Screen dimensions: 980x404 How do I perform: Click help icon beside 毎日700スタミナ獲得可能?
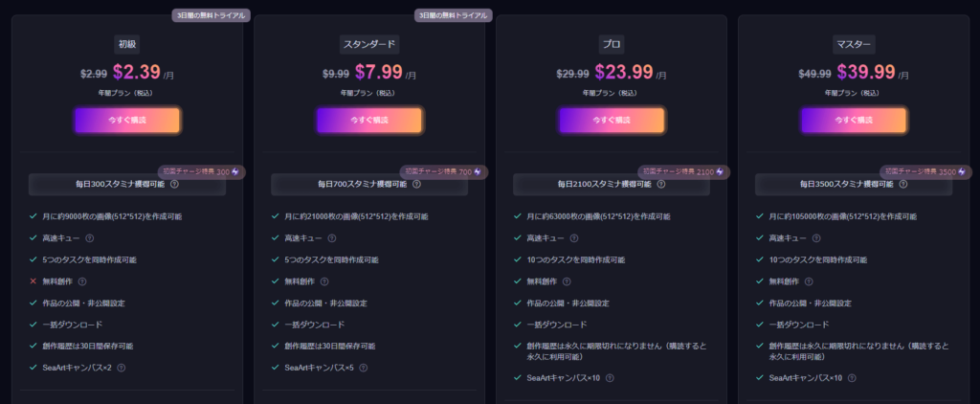[417, 185]
